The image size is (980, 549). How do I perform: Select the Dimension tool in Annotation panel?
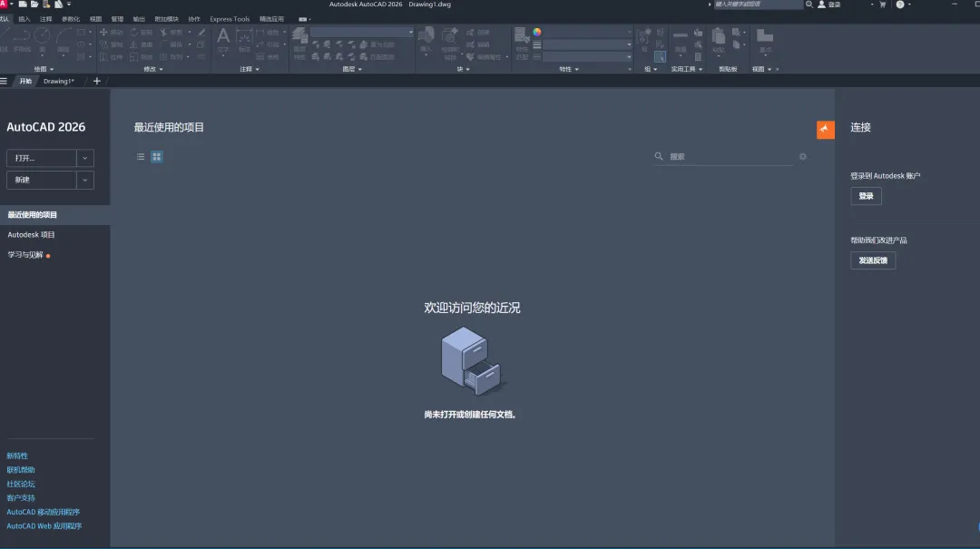[244, 40]
